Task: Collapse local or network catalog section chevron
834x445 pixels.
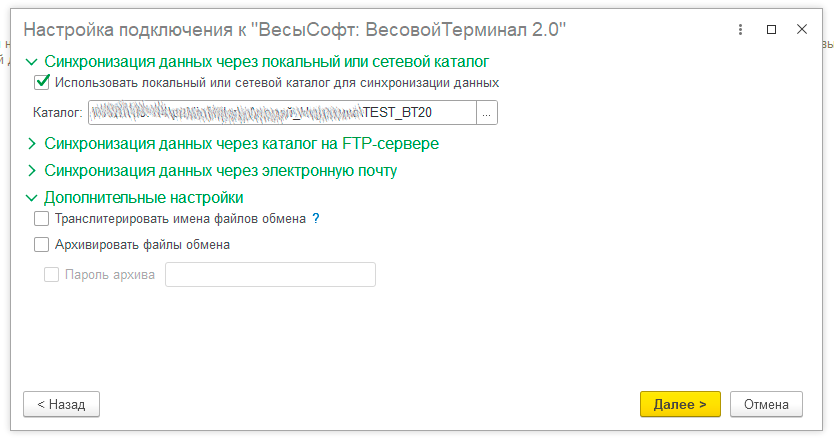Action: [32, 62]
